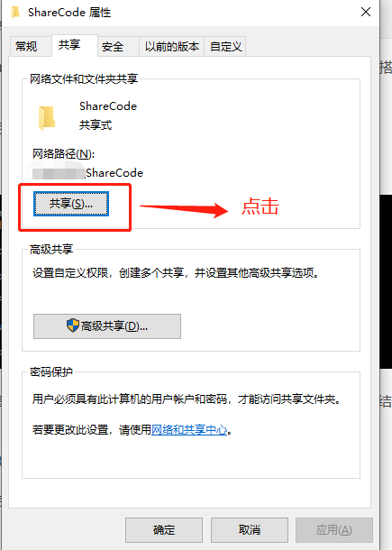
Task: Cancel the dialog with 取消
Action: coord(250,529)
